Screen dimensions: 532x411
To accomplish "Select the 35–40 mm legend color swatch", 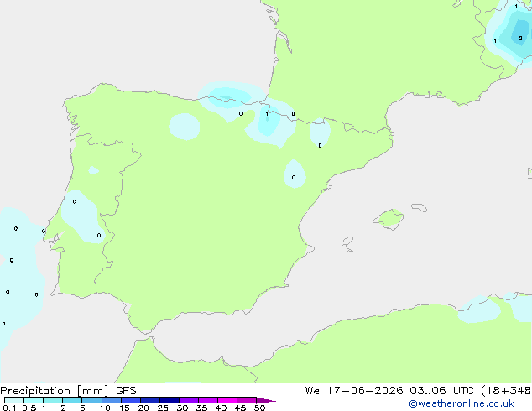I will click(x=207, y=400).
